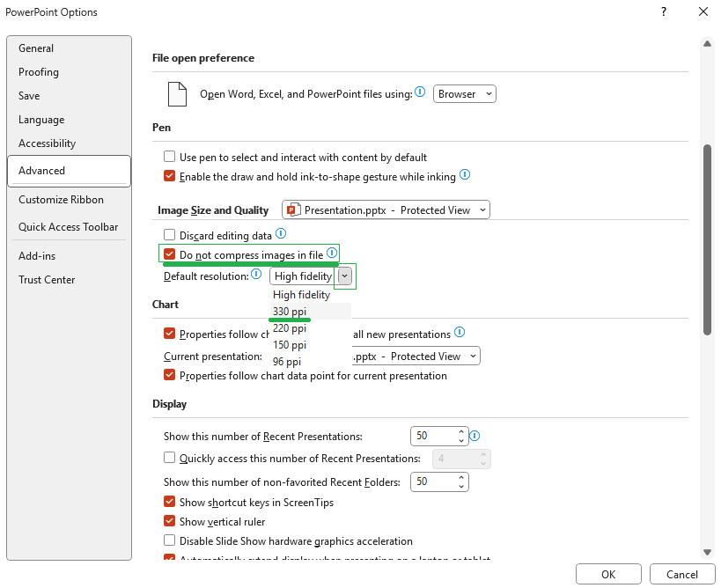This screenshot has height=588, width=721.
Task: Click scrollbar down arrow
Action: (707, 552)
